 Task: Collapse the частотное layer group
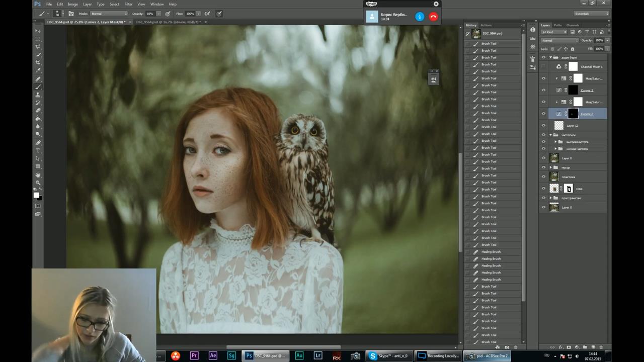coord(550,135)
